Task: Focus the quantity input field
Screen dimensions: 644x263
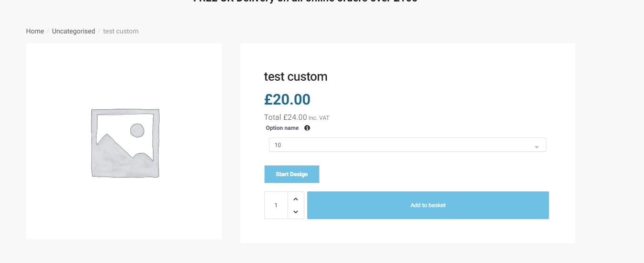Action: pos(276,205)
